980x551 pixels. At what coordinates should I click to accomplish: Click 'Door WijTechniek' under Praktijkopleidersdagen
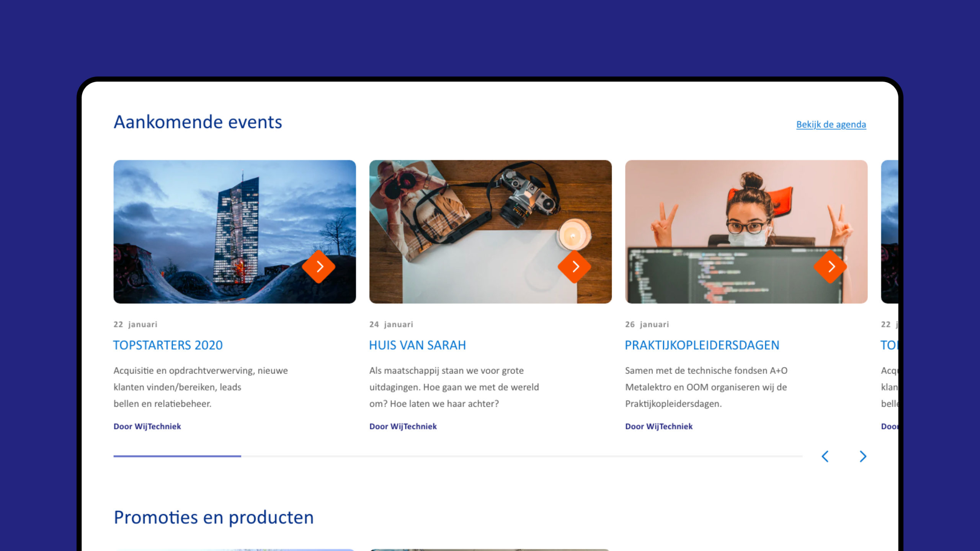[658, 426]
